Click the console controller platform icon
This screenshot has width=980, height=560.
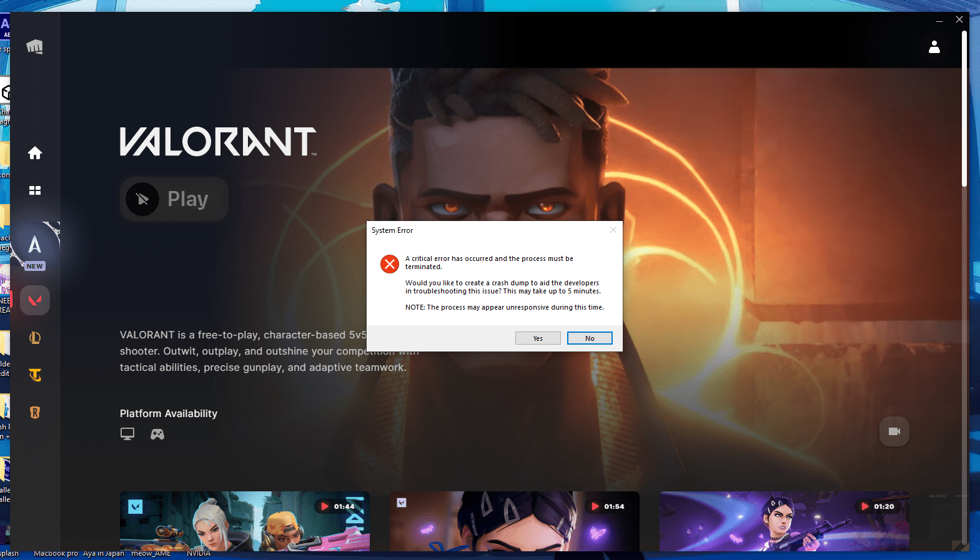coord(157,434)
